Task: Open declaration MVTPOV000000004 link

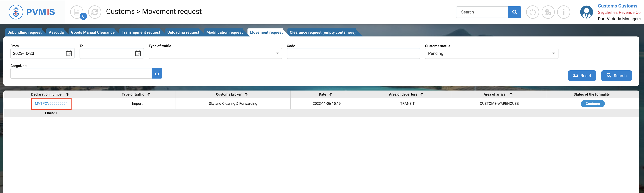Action: [51, 104]
